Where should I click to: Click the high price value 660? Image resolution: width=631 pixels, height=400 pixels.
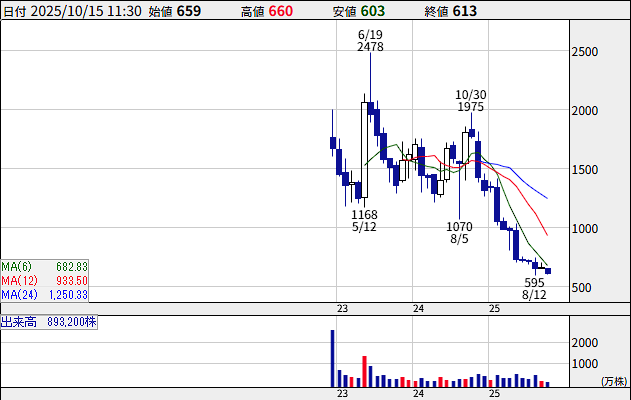tap(280, 11)
